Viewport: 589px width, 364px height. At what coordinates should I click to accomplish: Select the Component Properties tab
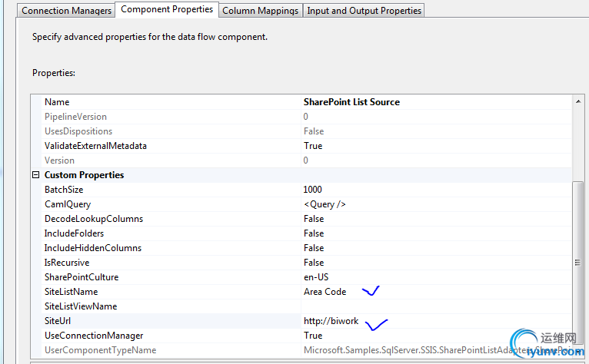(167, 9)
